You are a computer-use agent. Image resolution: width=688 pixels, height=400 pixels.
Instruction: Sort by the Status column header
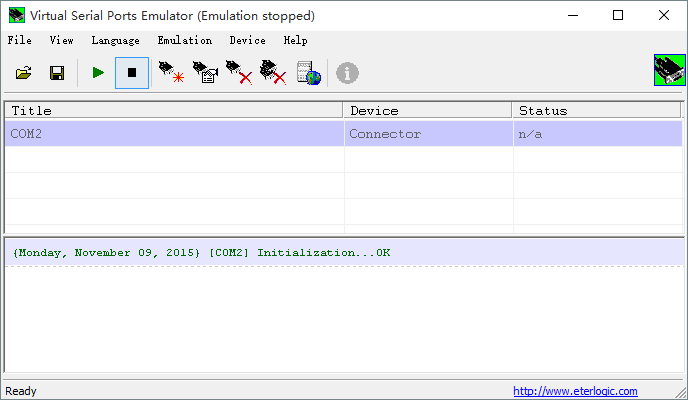tap(597, 111)
